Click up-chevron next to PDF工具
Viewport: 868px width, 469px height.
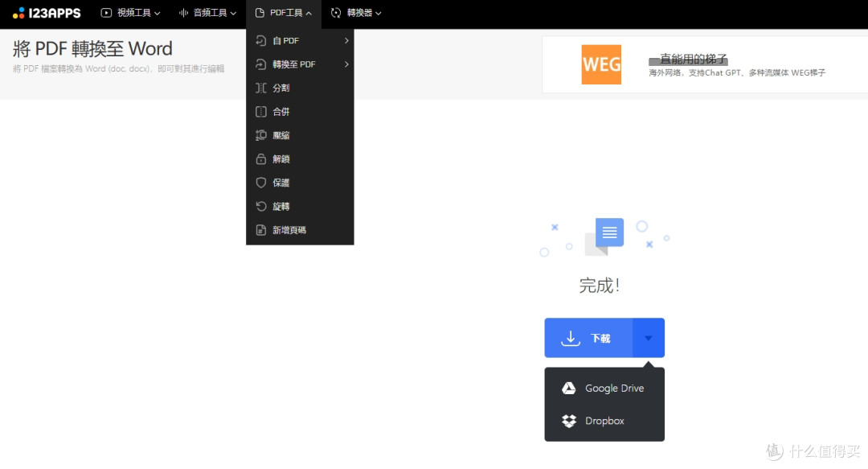[309, 14]
